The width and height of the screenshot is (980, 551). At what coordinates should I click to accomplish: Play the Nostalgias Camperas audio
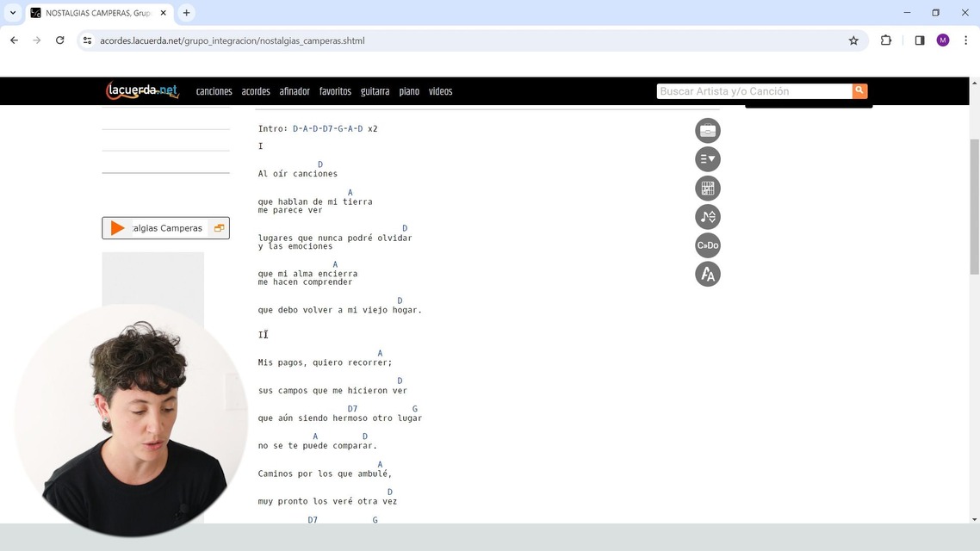[x=117, y=228]
